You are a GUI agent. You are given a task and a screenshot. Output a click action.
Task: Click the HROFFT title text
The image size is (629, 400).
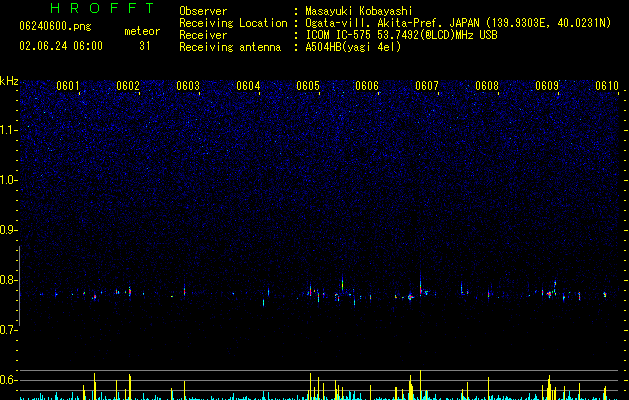[102, 8]
